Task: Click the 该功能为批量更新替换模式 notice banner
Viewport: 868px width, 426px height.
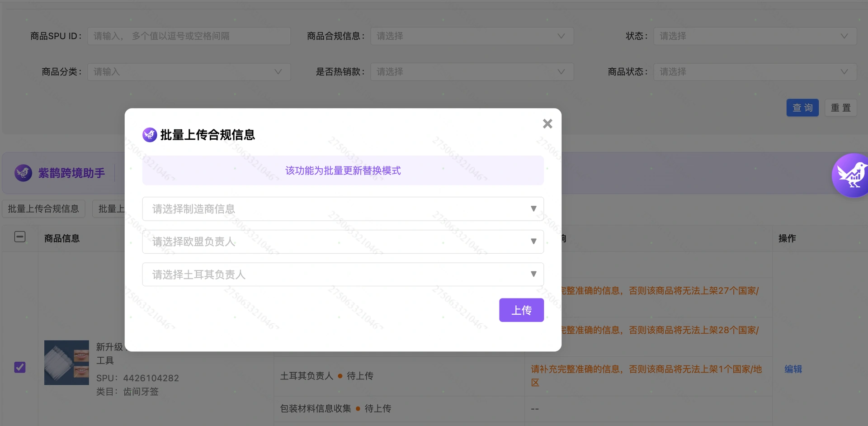Action: tap(343, 170)
